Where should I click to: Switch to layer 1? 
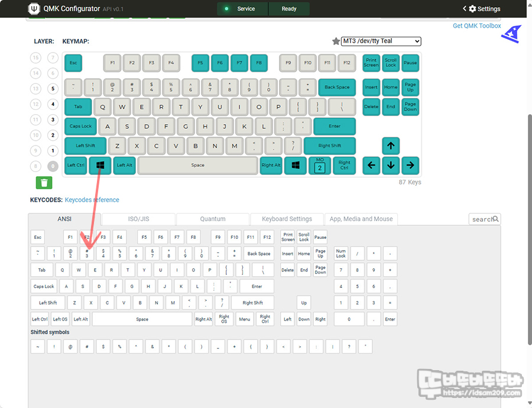[53, 151]
